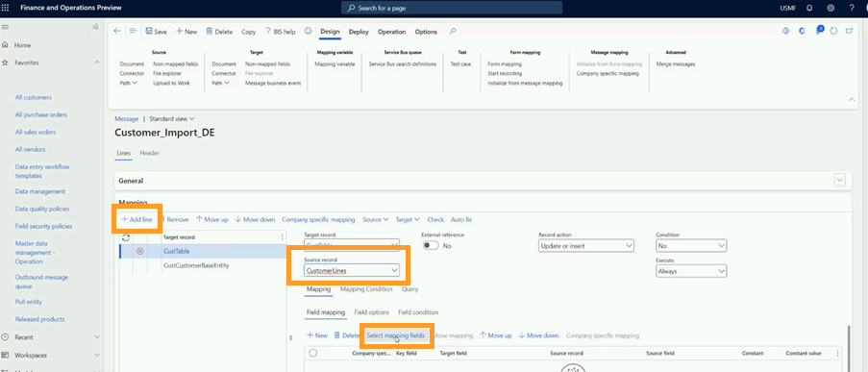The width and height of the screenshot is (868, 372).
Task: Open the Standard view selector
Action: point(172,118)
